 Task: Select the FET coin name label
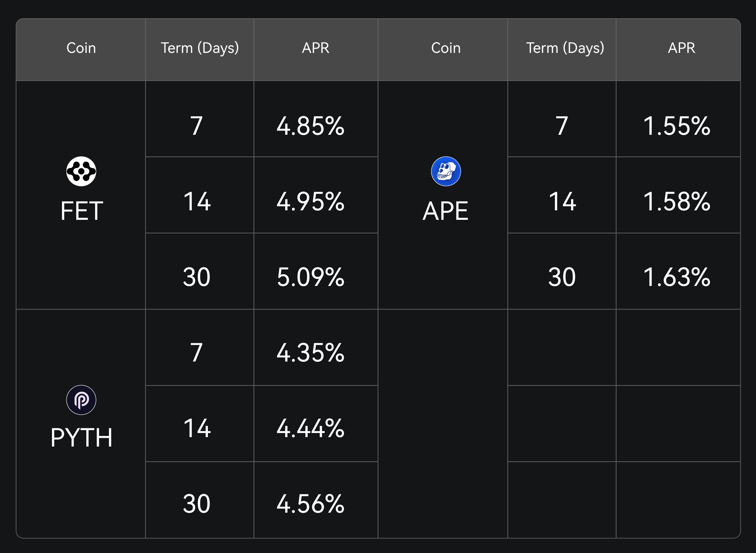(x=82, y=211)
